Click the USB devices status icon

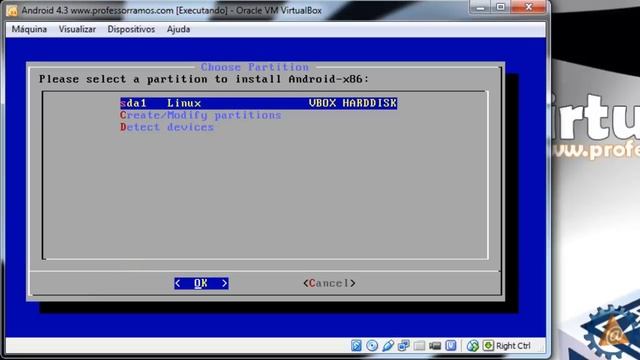pyautogui.click(x=388, y=346)
